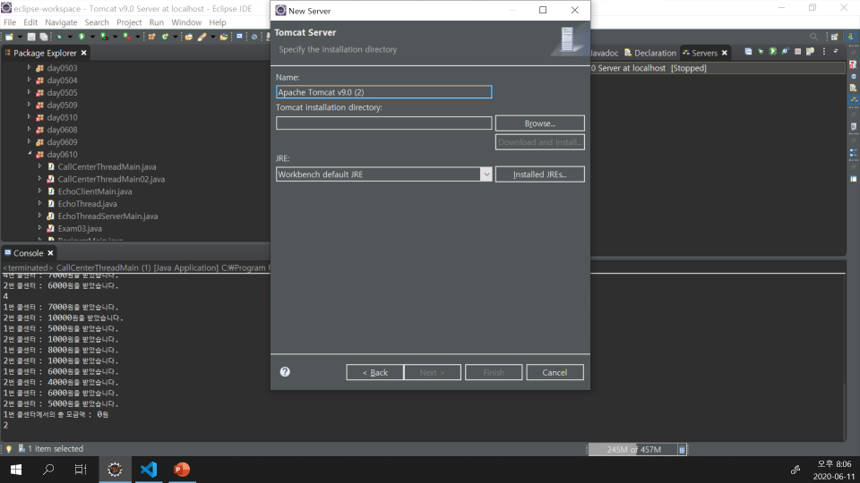Expand the day0503 project node

(x=29, y=67)
